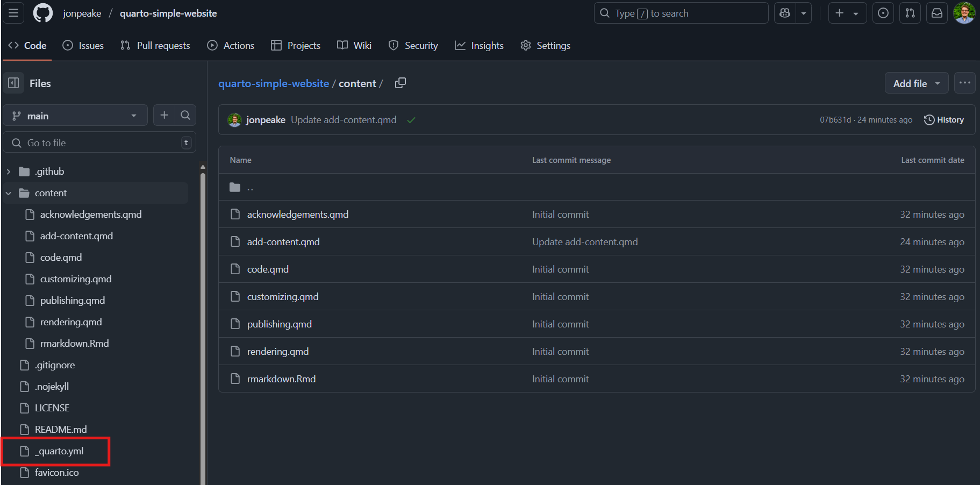
Task: Focus the Go to file field
Action: tap(99, 142)
